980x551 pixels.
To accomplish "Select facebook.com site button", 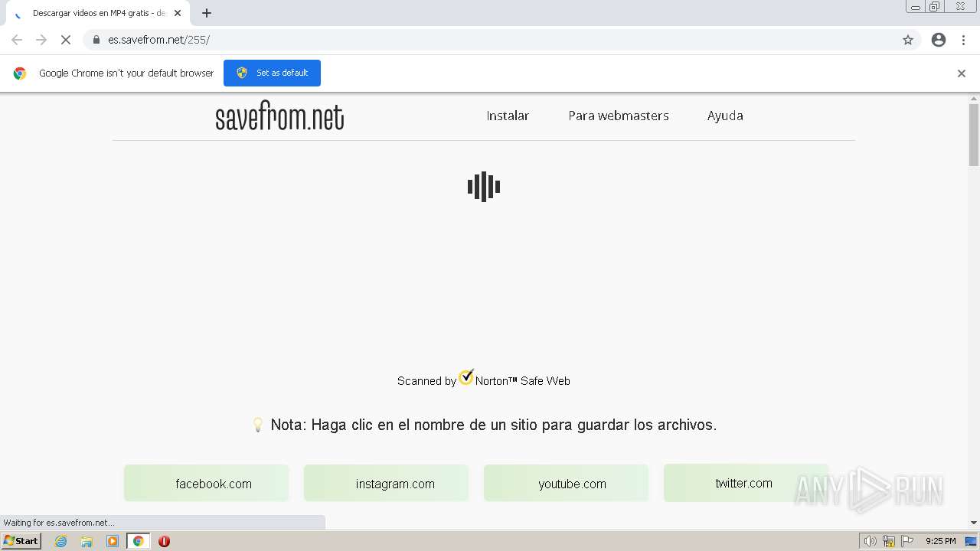I will (207, 483).
